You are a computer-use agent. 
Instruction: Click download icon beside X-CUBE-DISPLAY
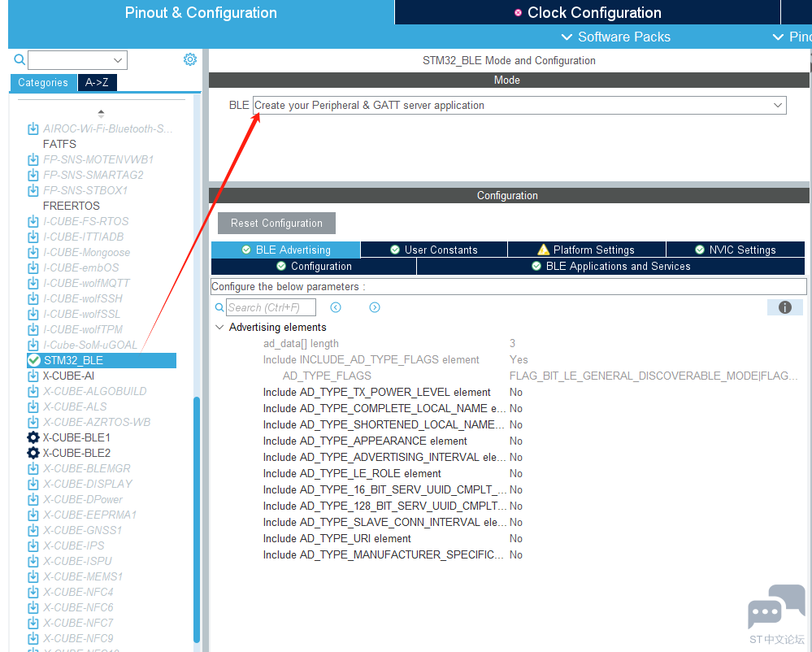pyautogui.click(x=33, y=485)
